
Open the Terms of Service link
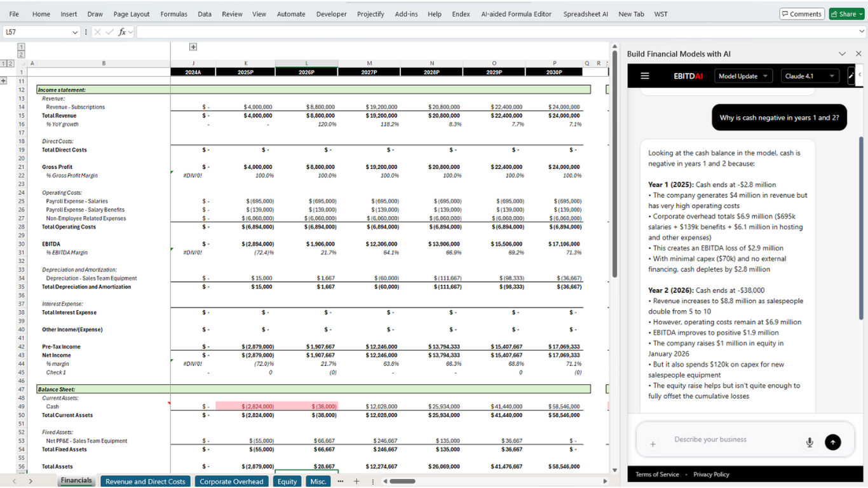[x=657, y=475]
